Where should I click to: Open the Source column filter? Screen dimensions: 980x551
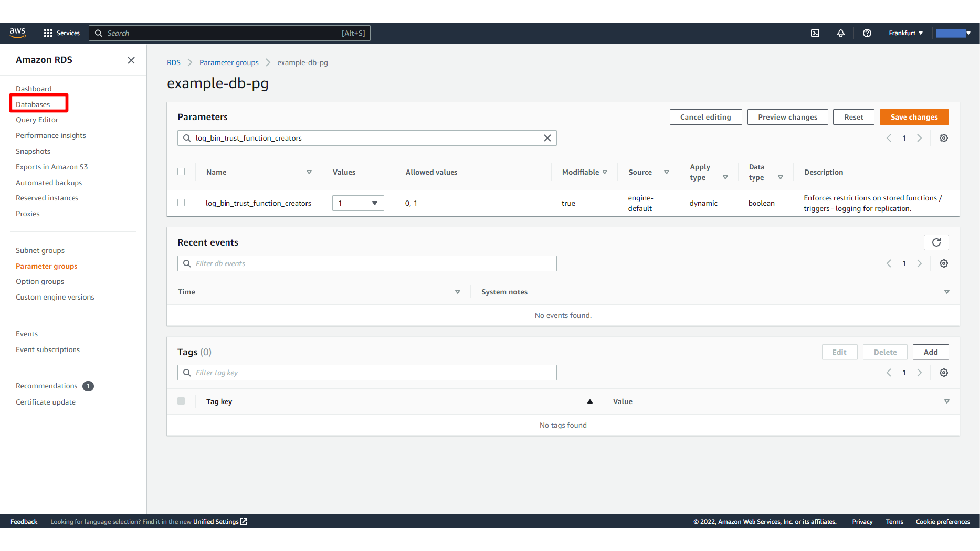[667, 172]
